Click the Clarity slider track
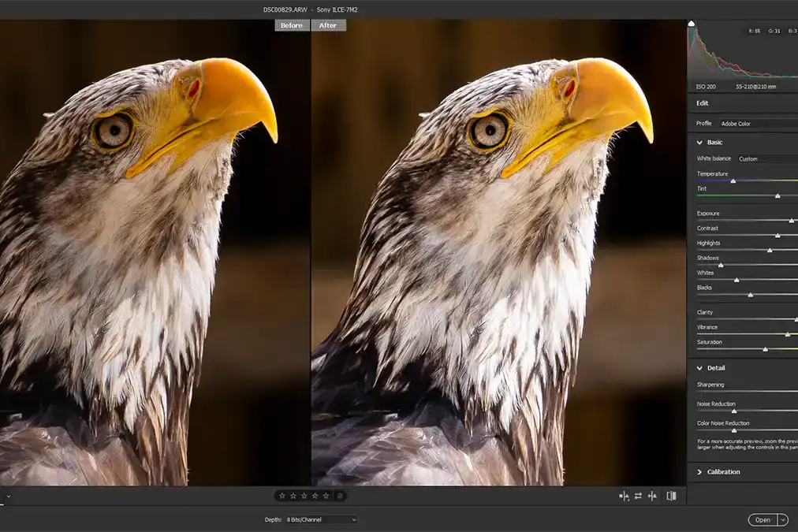Viewport: 798px width, 532px height. 747,319
